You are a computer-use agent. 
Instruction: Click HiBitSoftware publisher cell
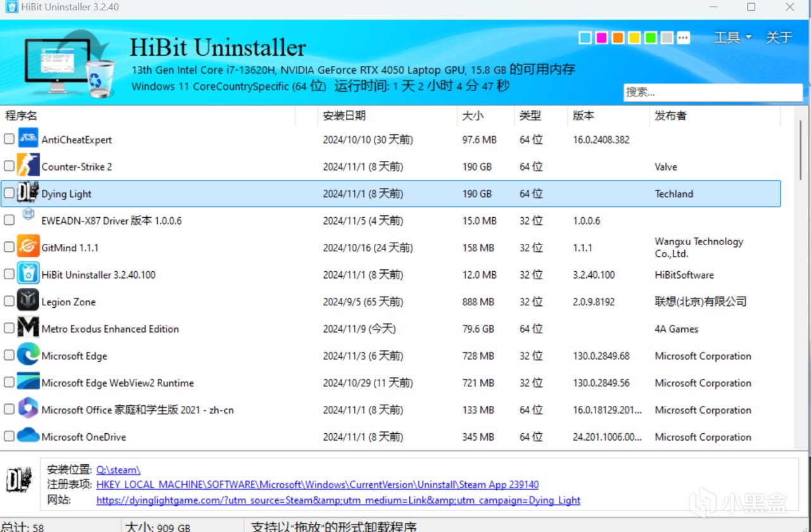(x=684, y=275)
